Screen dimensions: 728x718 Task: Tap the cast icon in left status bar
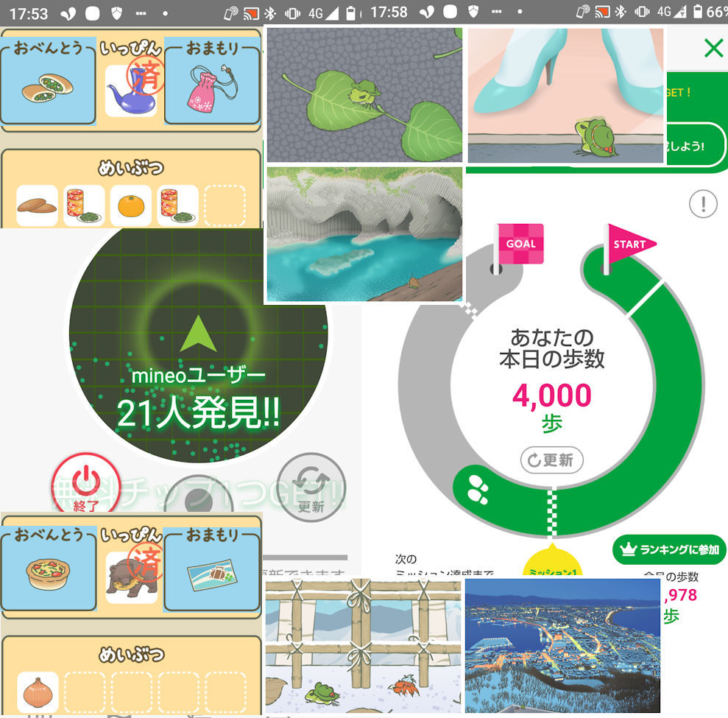click(251, 13)
